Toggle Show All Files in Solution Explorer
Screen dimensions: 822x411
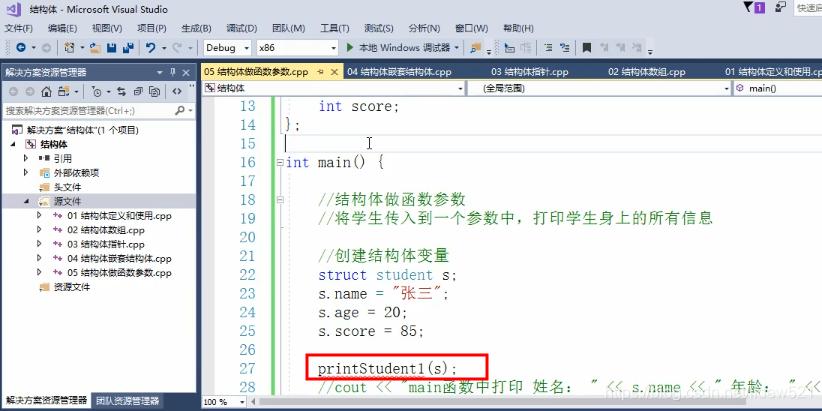(x=154, y=92)
